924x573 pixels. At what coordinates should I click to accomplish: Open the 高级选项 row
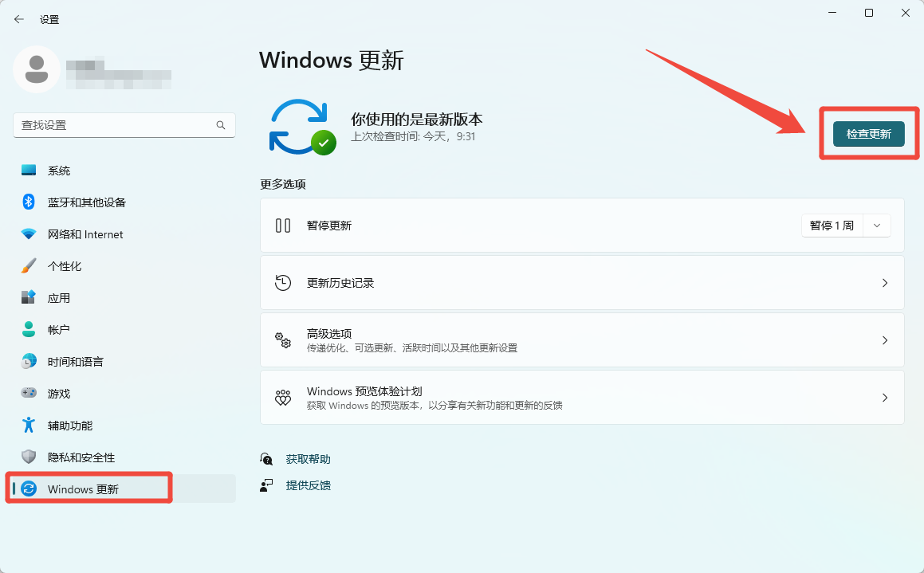click(x=582, y=340)
